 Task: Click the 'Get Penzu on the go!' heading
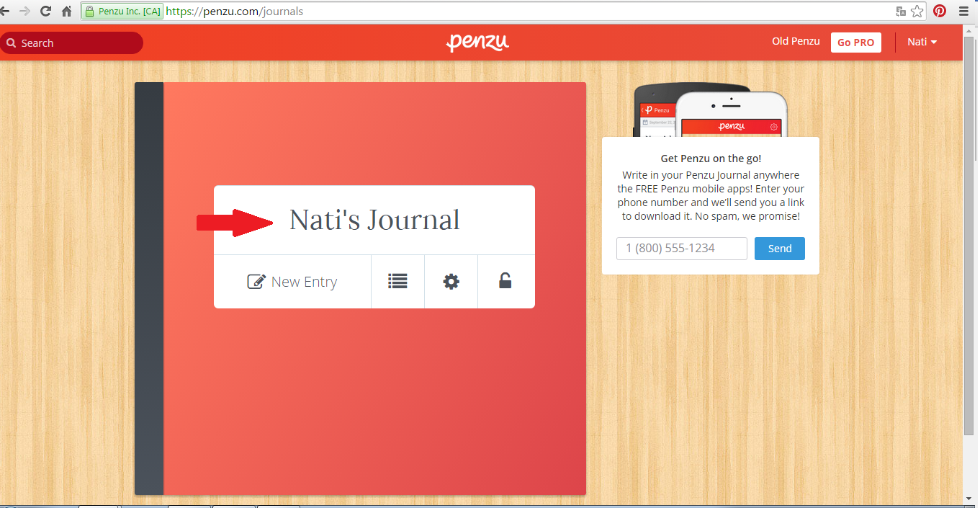pos(711,159)
